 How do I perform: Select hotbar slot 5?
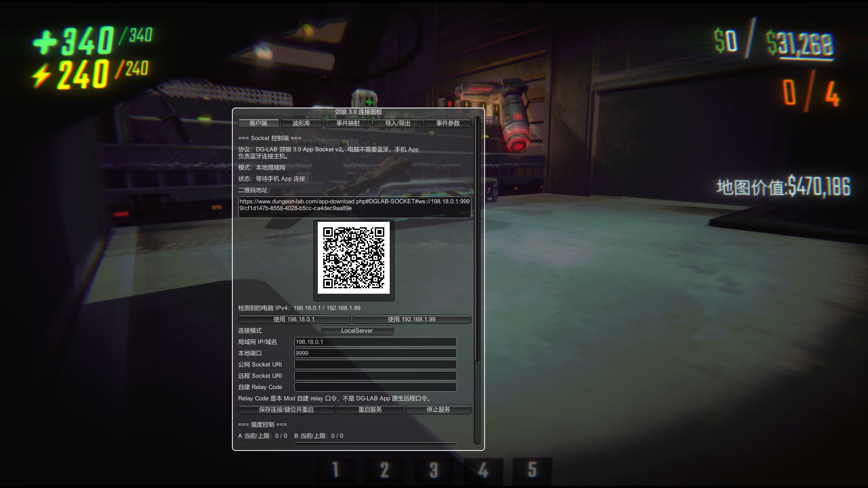[532, 470]
